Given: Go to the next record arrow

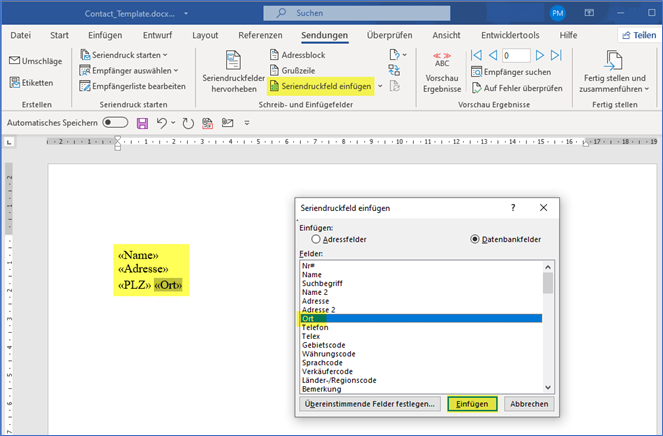Looking at the screenshot, I should (542, 55).
